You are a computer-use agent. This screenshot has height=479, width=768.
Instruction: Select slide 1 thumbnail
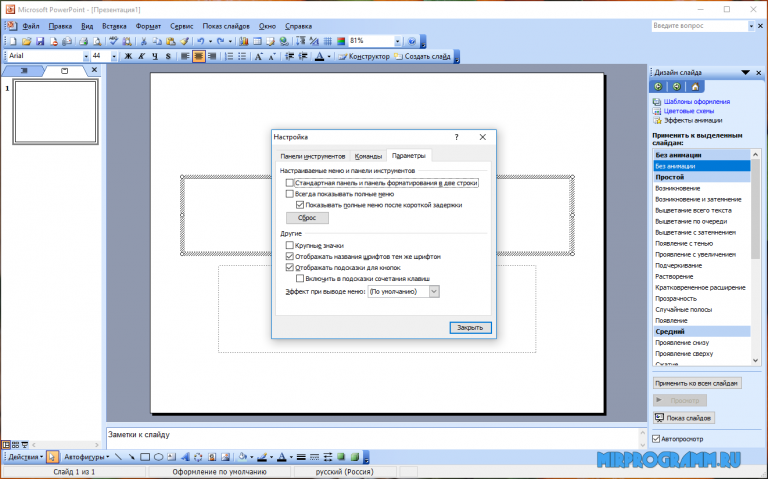55,112
